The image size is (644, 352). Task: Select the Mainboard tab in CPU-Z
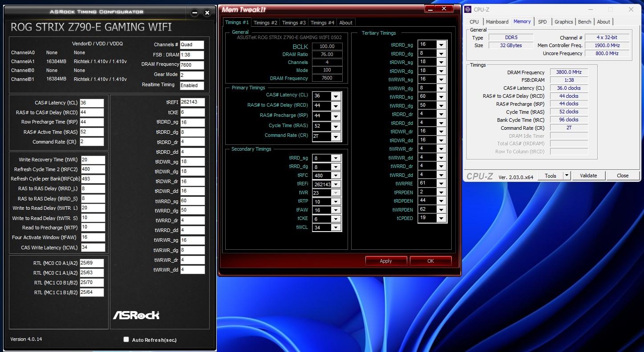(x=497, y=22)
